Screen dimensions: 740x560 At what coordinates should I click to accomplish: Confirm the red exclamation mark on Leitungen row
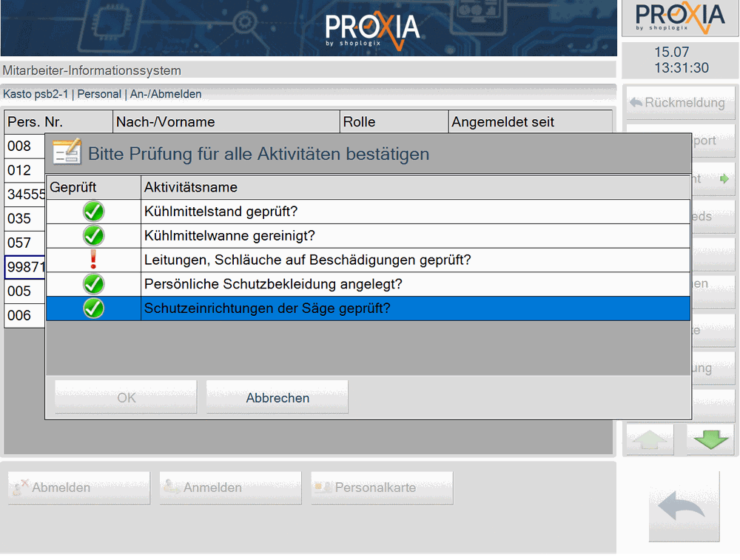click(x=93, y=260)
